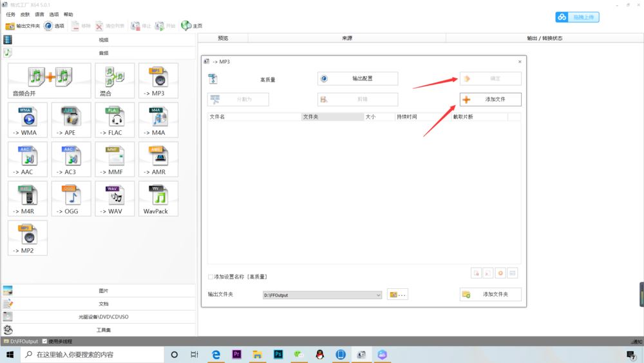
Task: Expand the 文档 document category
Action: (99, 304)
